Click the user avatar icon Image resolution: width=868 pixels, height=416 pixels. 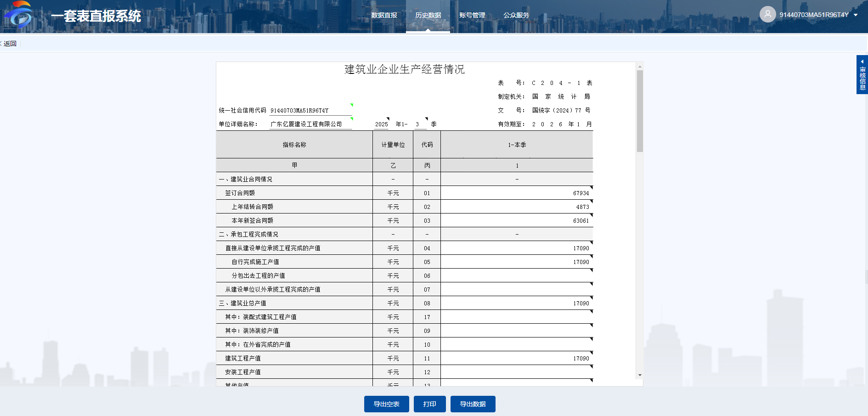pos(767,14)
